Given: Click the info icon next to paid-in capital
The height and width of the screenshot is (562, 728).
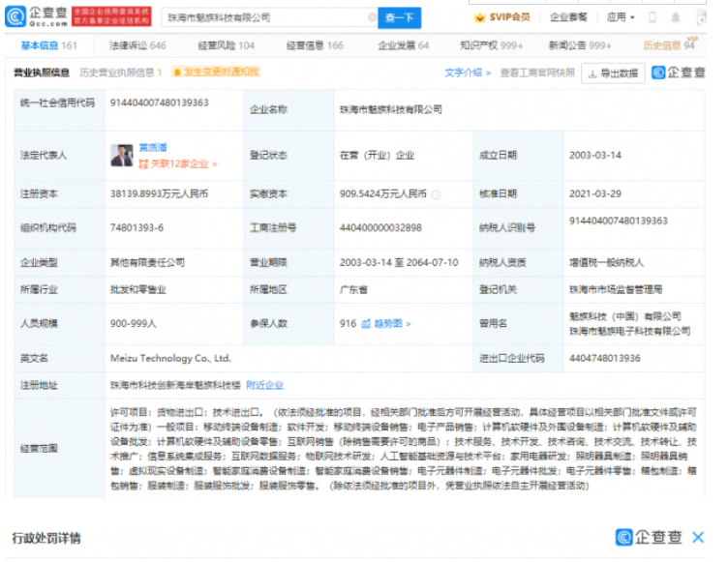Looking at the screenshot, I should pyautogui.click(x=436, y=194).
